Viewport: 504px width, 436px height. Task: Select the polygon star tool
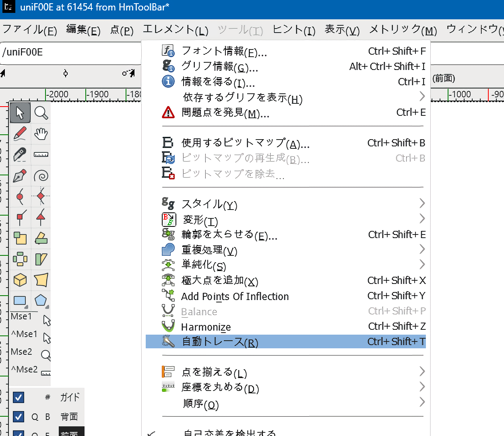click(x=41, y=300)
